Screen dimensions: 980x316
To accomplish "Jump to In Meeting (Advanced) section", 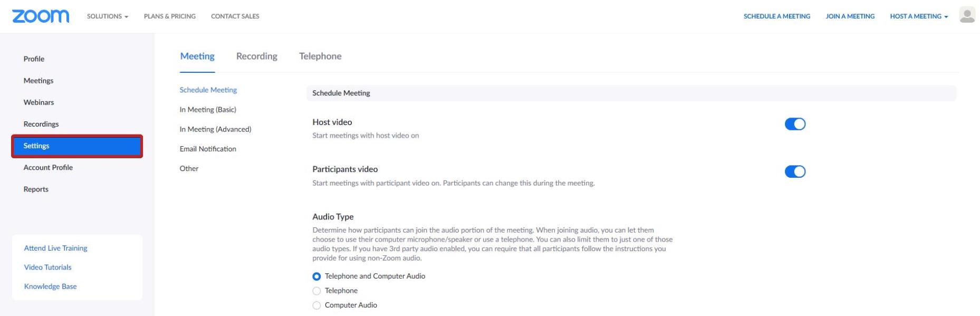I will coord(215,129).
